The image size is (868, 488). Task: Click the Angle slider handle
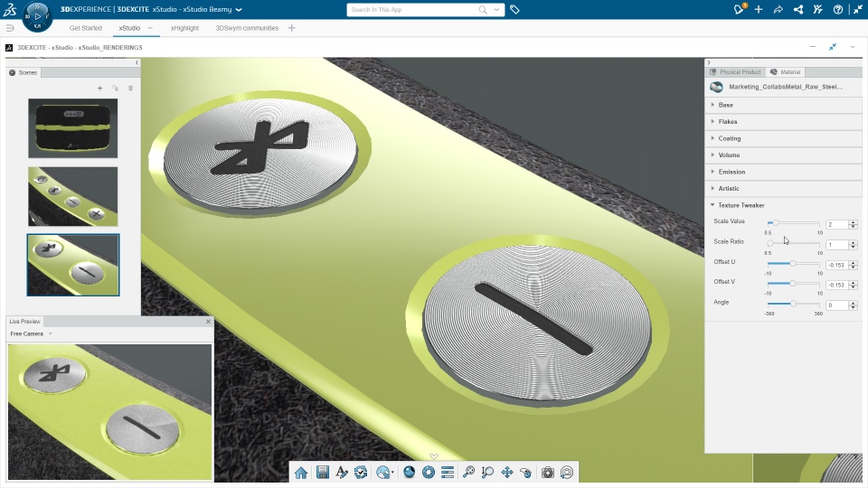pos(793,304)
